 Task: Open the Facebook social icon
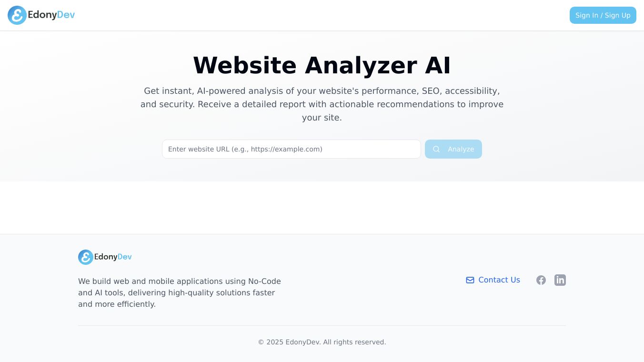click(x=541, y=280)
